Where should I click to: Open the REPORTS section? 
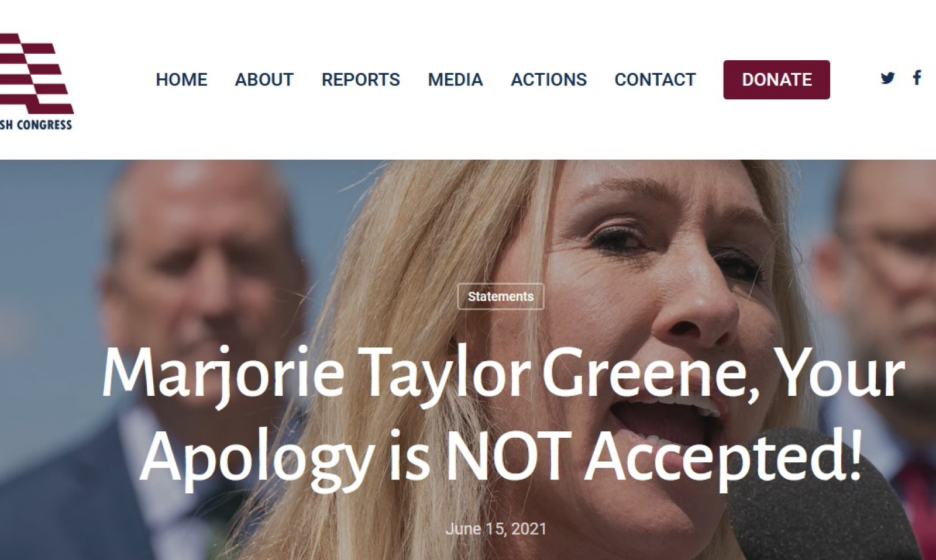(361, 79)
